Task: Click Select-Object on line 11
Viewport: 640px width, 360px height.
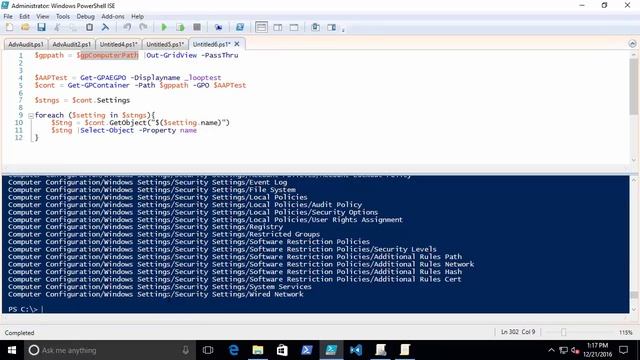Action: pos(107,130)
